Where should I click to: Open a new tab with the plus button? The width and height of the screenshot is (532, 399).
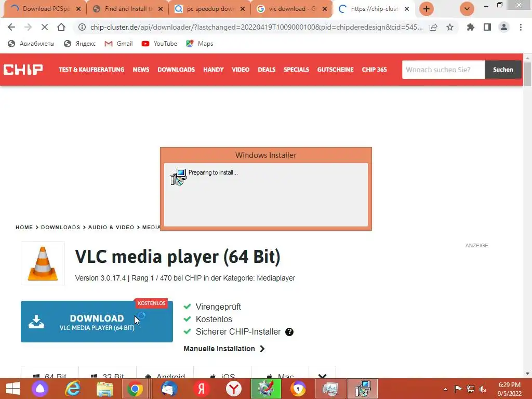coord(427,9)
